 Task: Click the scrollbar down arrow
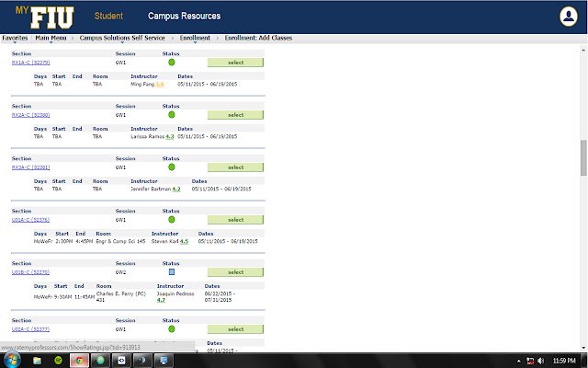(583, 348)
